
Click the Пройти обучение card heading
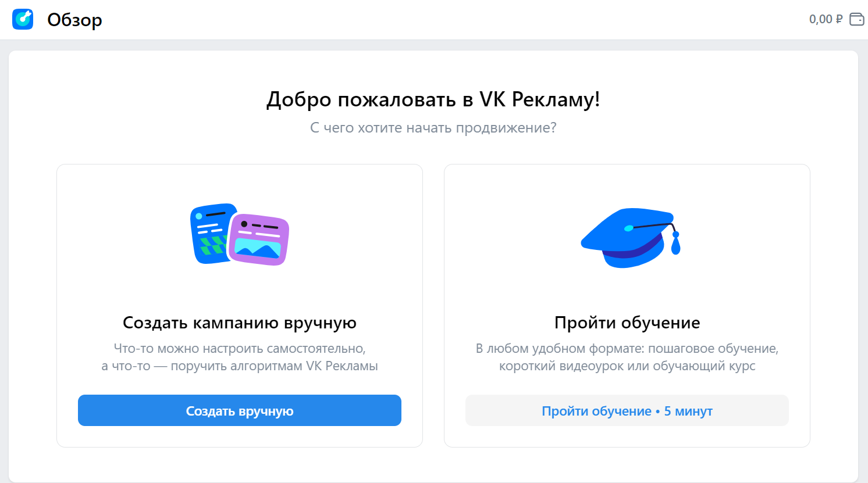point(627,323)
